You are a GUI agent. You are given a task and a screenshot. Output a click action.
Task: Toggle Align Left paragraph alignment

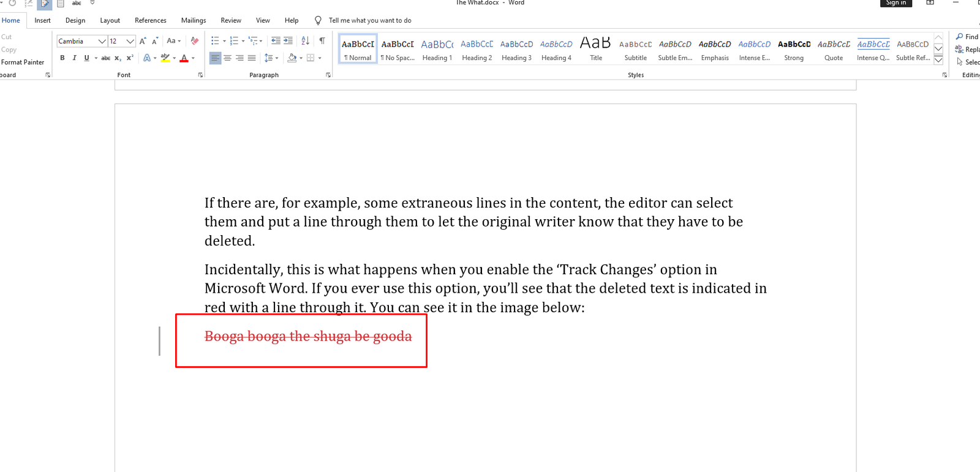(x=215, y=58)
